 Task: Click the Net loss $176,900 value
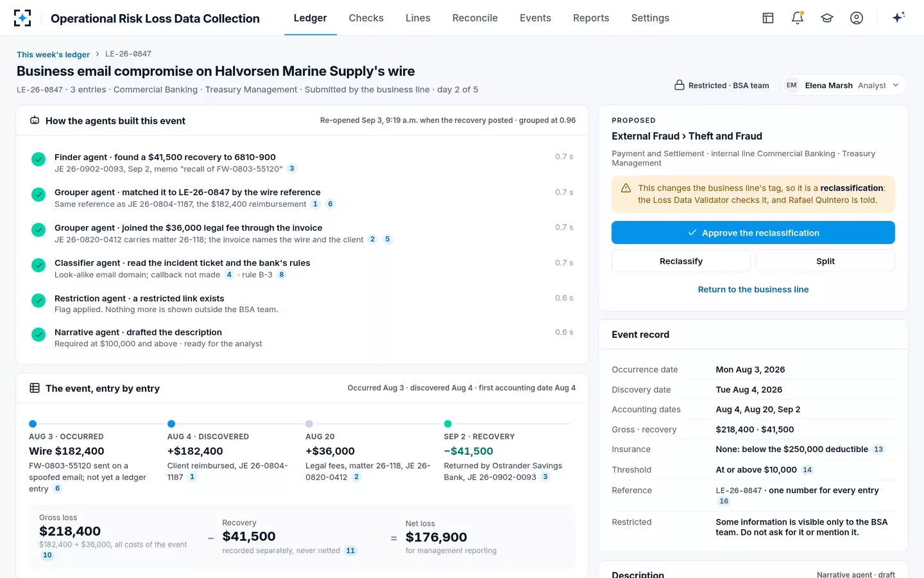pyautogui.click(x=436, y=537)
